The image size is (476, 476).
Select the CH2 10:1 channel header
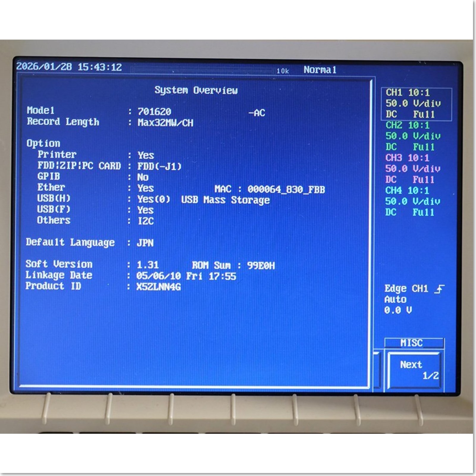(408, 125)
